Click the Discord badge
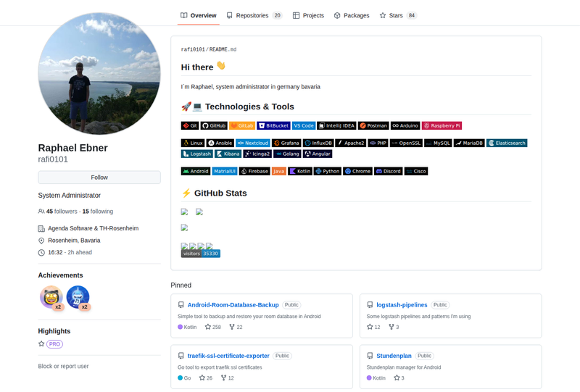 389,171
